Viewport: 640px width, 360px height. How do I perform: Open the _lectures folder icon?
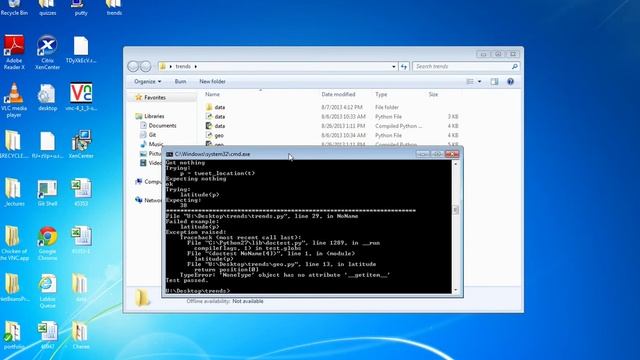pyautogui.click(x=14, y=192)
